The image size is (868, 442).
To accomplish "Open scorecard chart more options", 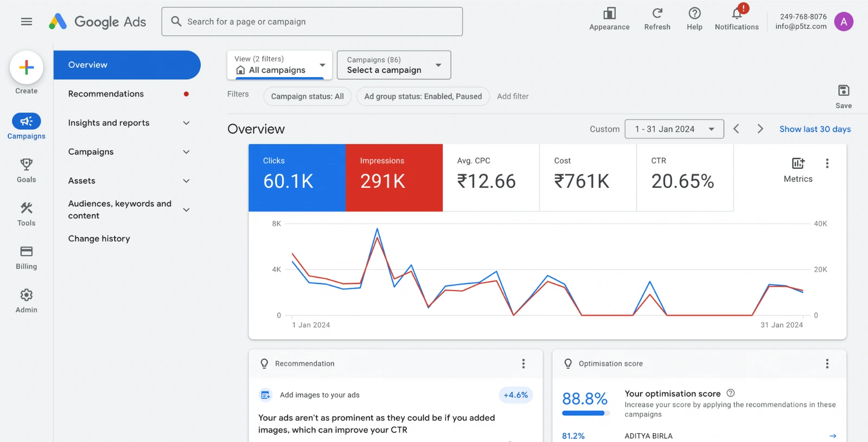I will click(827, 163).
